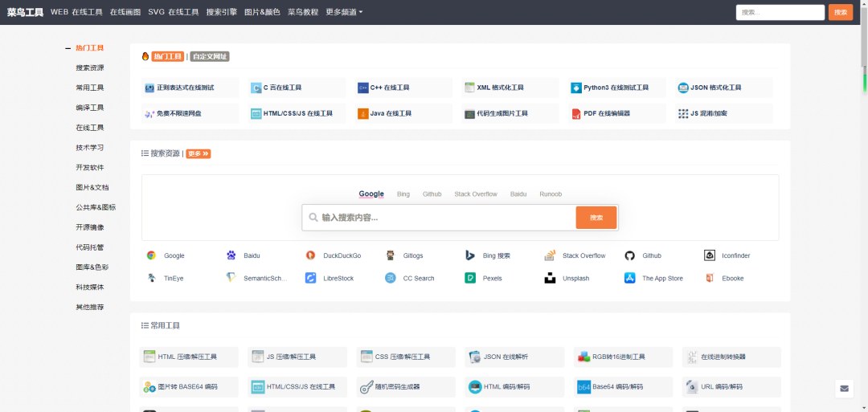Go to 图库&色彩 in sidebar

pyautogui.click(x=92, y=267)
